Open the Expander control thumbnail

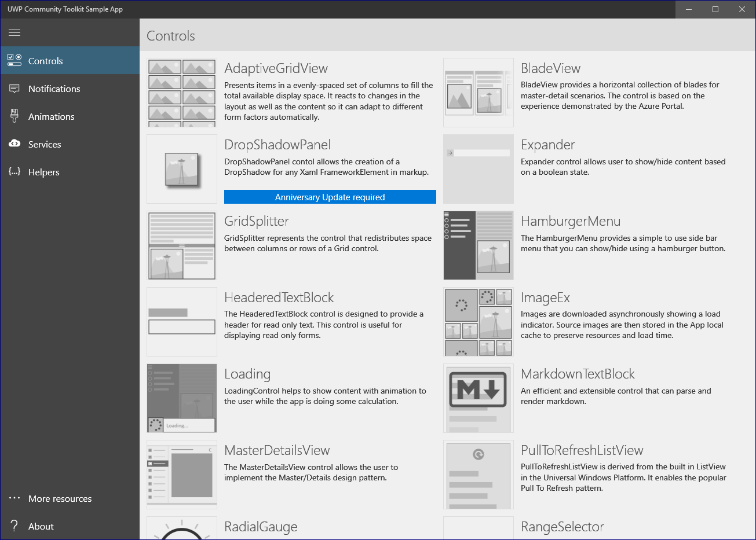[478, 169]
